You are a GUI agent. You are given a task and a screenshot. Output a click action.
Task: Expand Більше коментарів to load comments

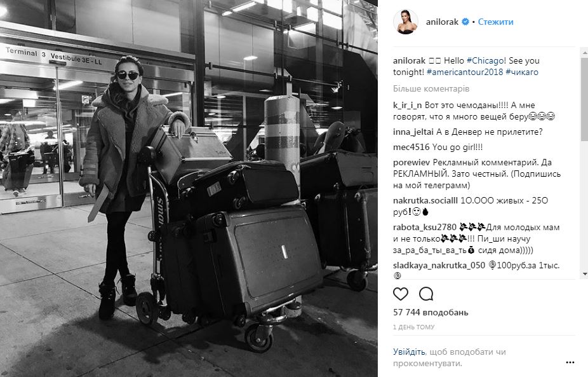431,89
